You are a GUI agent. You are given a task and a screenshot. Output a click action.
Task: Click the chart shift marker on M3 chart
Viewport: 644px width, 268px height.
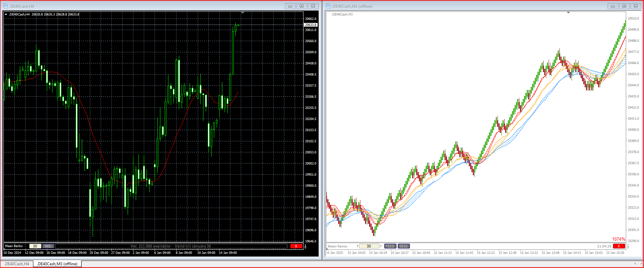568,13
